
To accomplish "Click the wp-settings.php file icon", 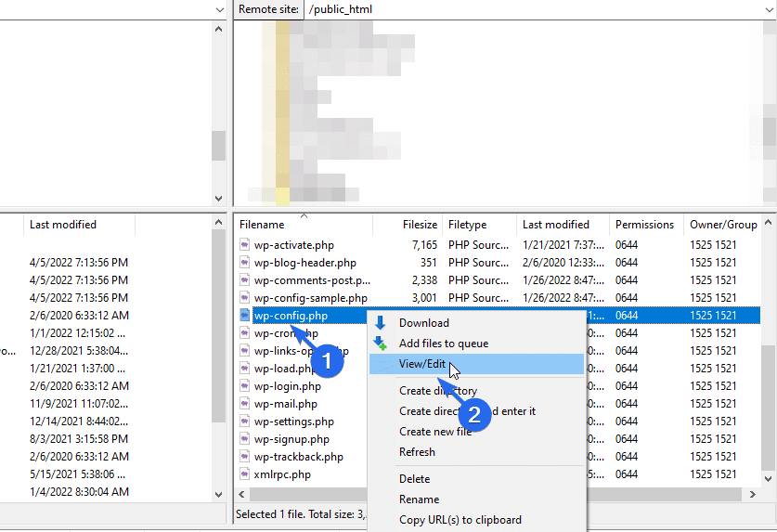I will pos(244,421).
